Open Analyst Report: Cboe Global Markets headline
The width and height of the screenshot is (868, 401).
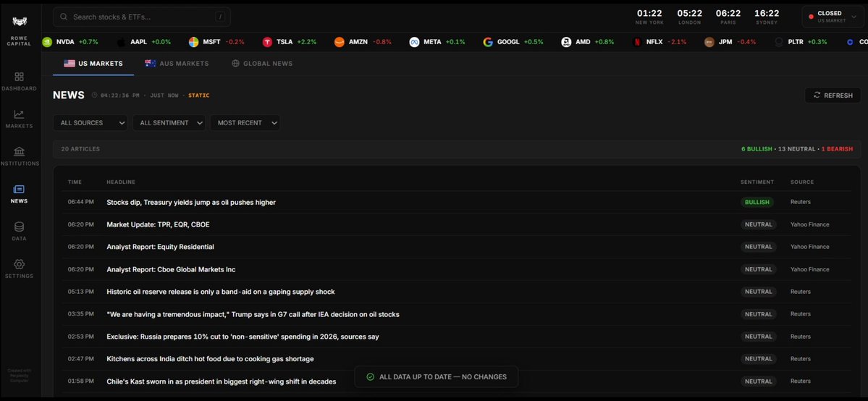coord(171,270)
